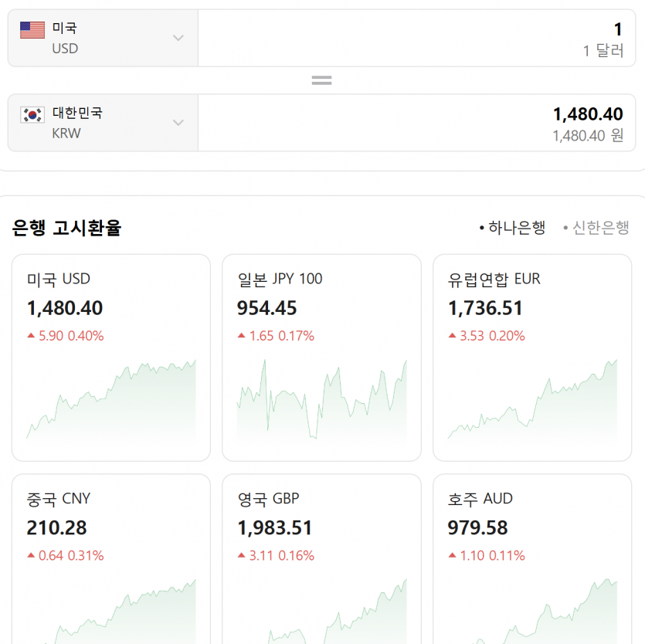The image size is (645, 644).
Task: Click the equals sign between currencies
Action: (x=321, y=80)
